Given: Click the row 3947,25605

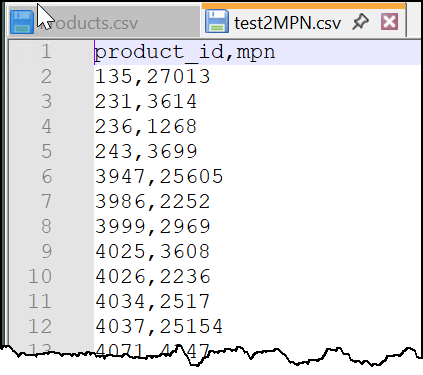Looking at the screenshot, I should pos(159,177).
